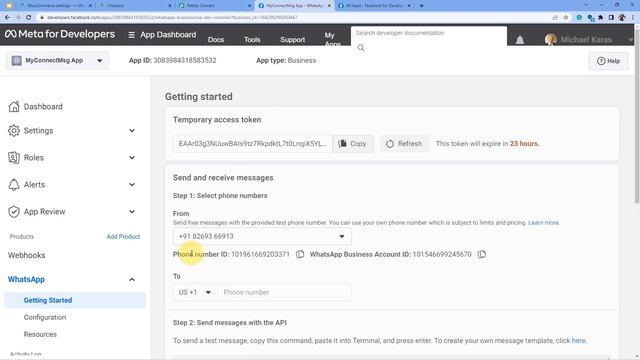Copy the temporary access token
Image resolution: width=640 pixels, height=360 pixels.
pos(353,144)
